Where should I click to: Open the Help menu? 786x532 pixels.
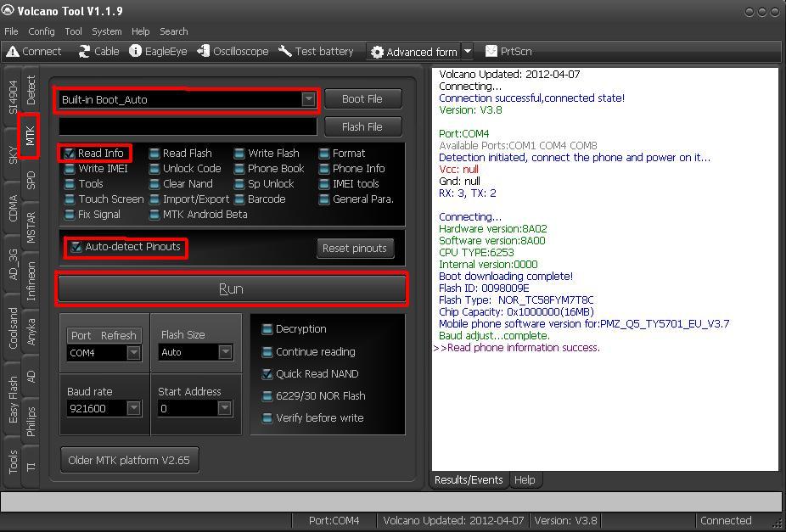coord(140,31)
